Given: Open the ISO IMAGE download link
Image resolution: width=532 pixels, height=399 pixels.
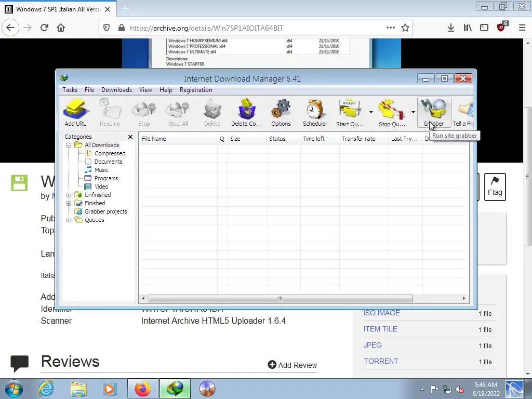Looking at the screenshot, I should point(382,313).
